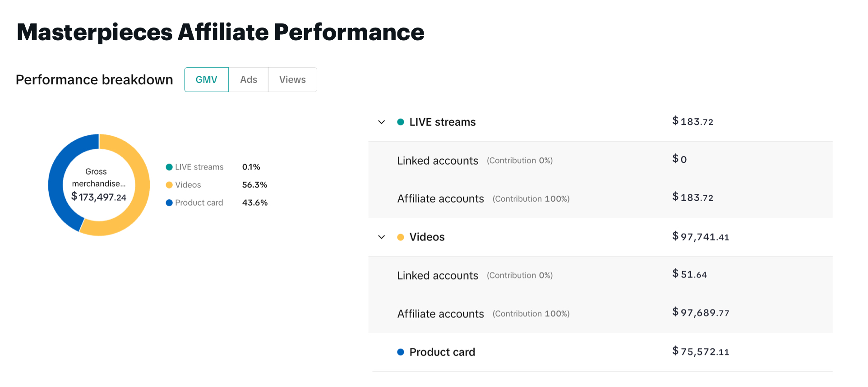Click the blue dot beside Product card row

coord(400,352)
